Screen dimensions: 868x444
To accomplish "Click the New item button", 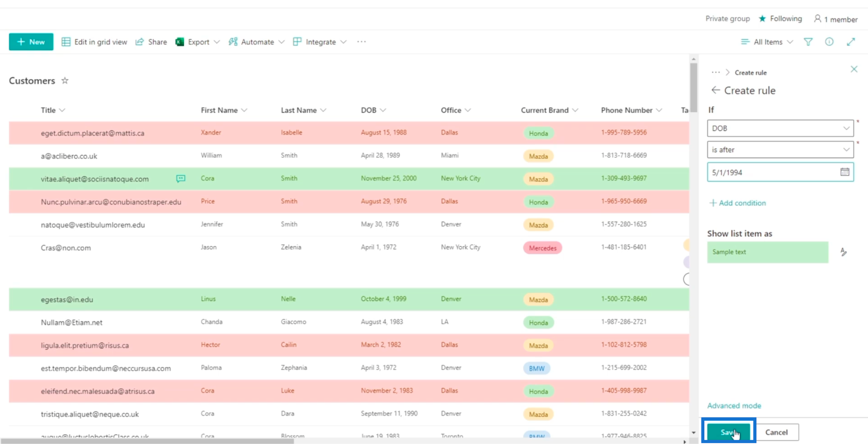I will click(31, 42).
